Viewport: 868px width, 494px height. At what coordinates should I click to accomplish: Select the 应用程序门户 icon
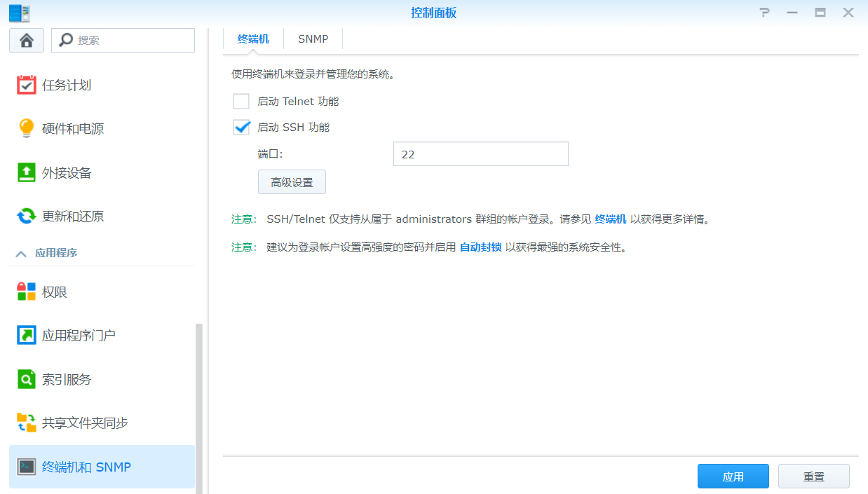click(x=77, y=335)
